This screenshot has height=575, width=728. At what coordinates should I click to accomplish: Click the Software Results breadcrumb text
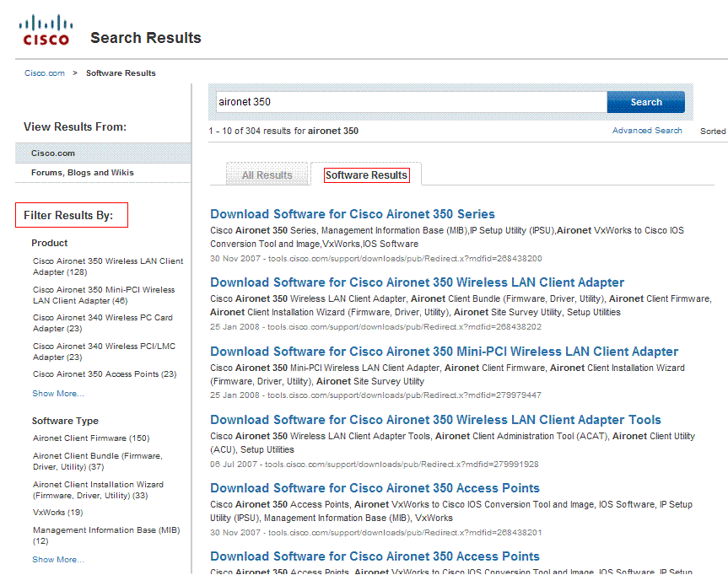tap(121, 73)
